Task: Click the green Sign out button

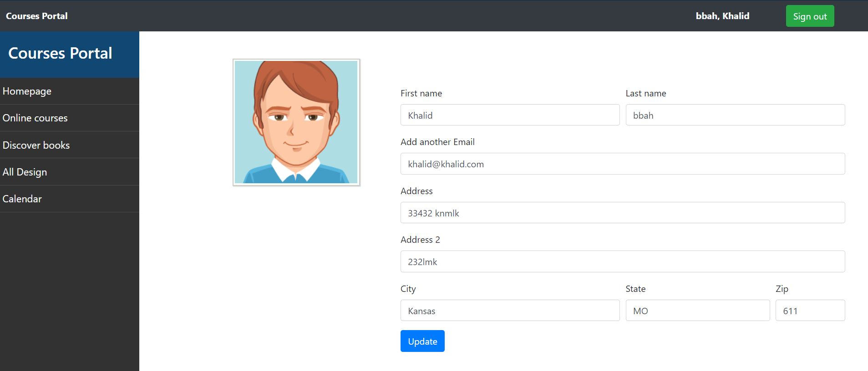Action: click(x=810, y=16)
